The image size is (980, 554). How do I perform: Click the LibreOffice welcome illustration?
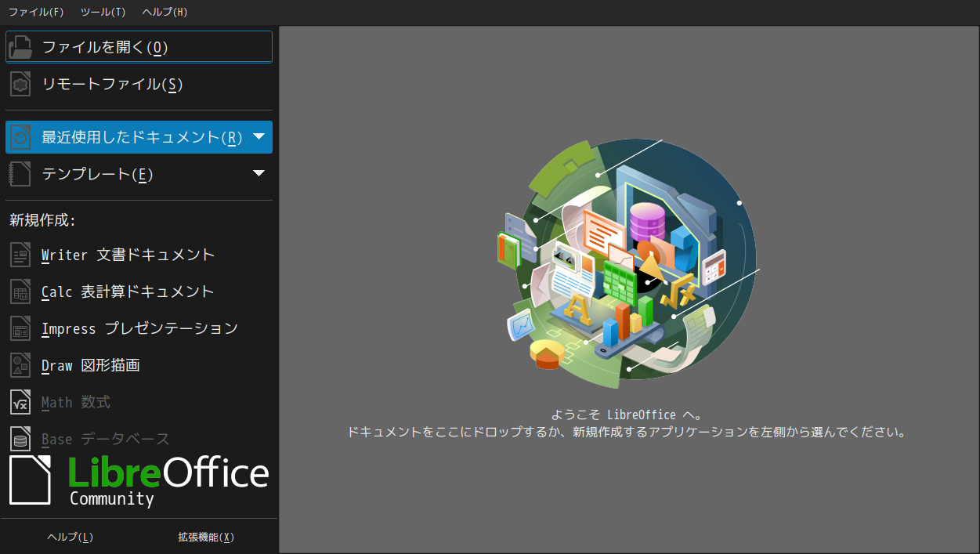(627, 264)
